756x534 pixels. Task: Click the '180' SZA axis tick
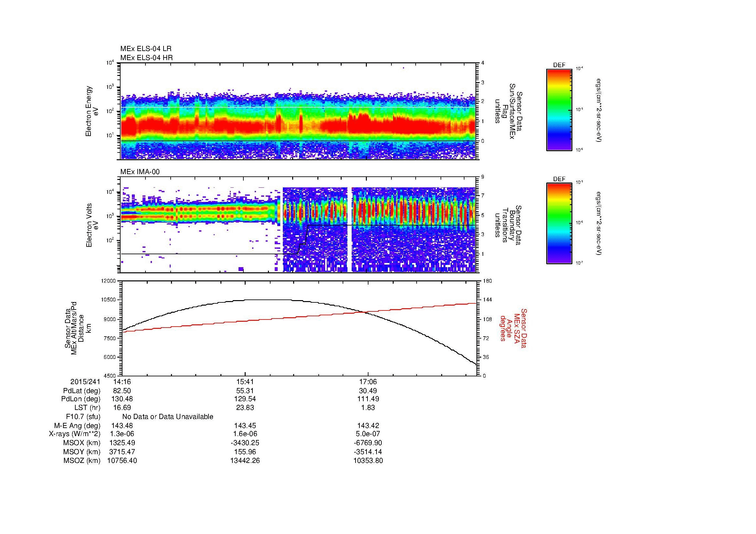click(x=487, y=281)
